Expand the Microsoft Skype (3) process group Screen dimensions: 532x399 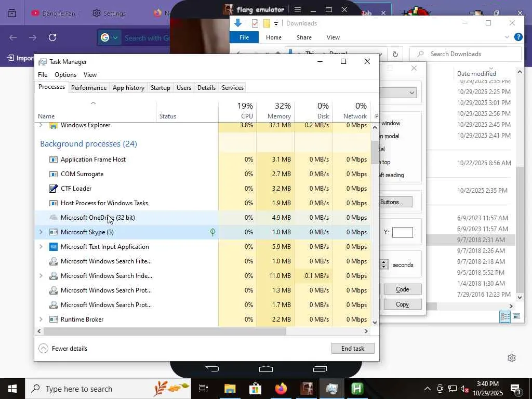tap(41, 232)
